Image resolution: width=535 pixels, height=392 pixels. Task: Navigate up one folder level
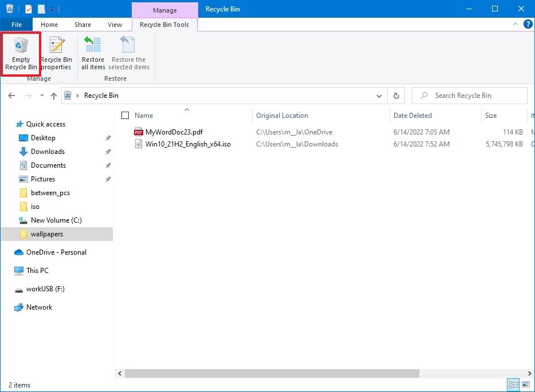pyautogui.click(x=53, y=95)
